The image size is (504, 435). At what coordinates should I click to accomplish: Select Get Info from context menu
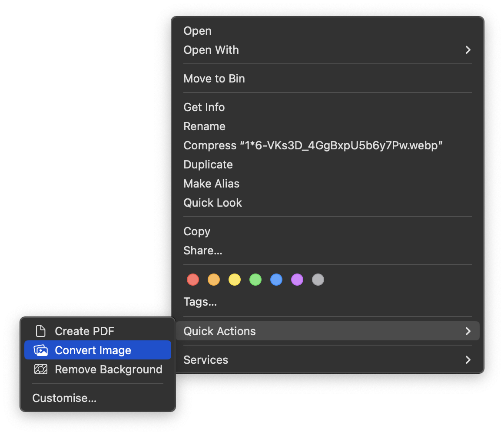[204, 107]
